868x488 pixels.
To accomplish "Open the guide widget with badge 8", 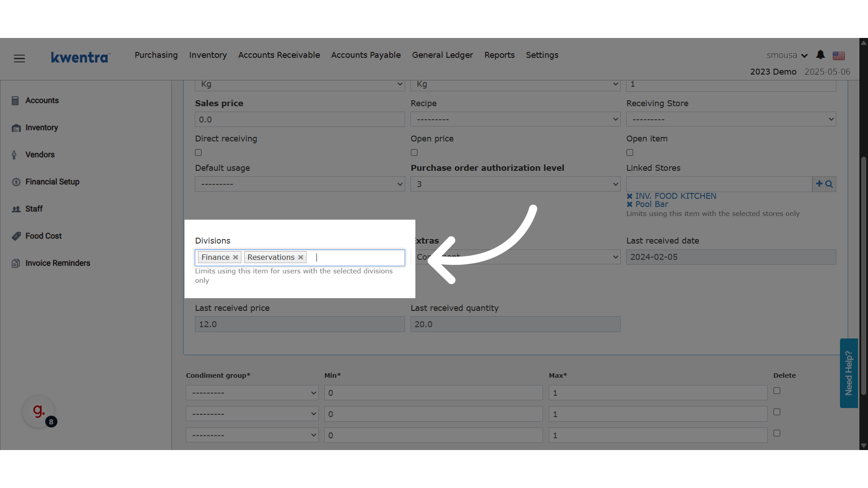I will tap(39, 412).
